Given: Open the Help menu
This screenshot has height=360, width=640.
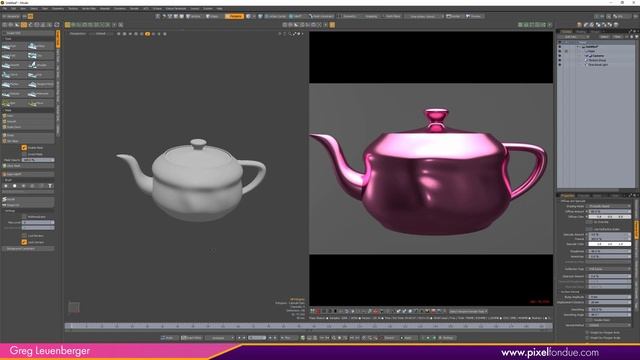Looking at the screenshot, I should point(220,9).
